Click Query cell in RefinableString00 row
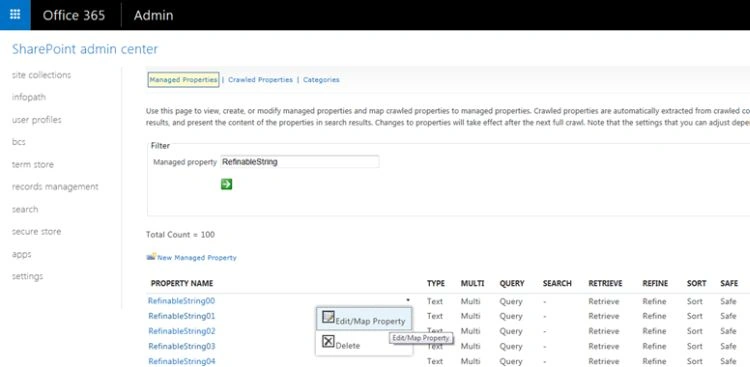750x367 pixels. (511, 301)
